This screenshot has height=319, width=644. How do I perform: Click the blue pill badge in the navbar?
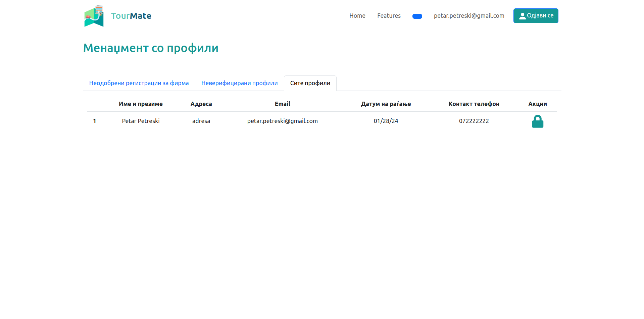(x=417, y=16)
